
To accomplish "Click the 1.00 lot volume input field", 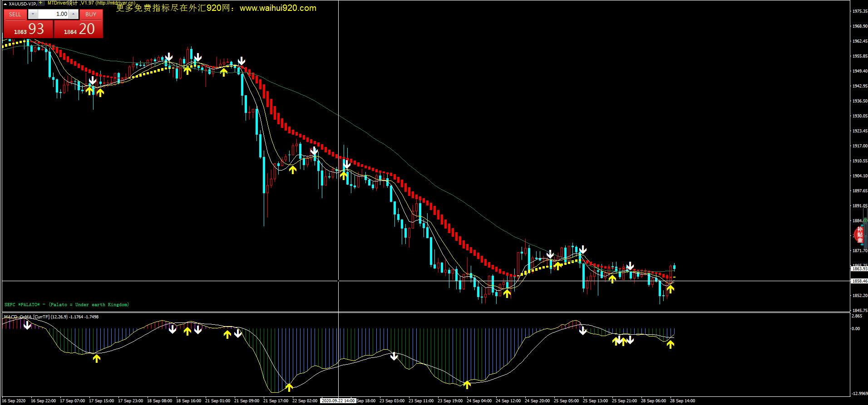I will point(53,15).
